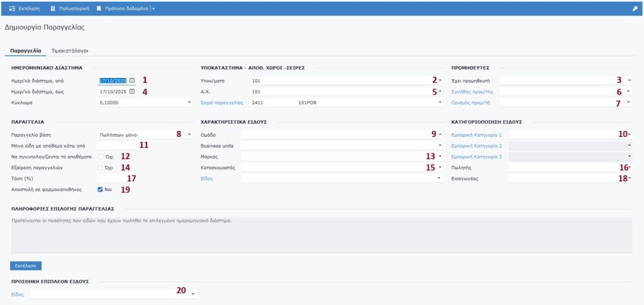Open calendar for 'Ημερ/κό διάστημα, από' date
Screen dimensions: 644x305
click(132, 80)
